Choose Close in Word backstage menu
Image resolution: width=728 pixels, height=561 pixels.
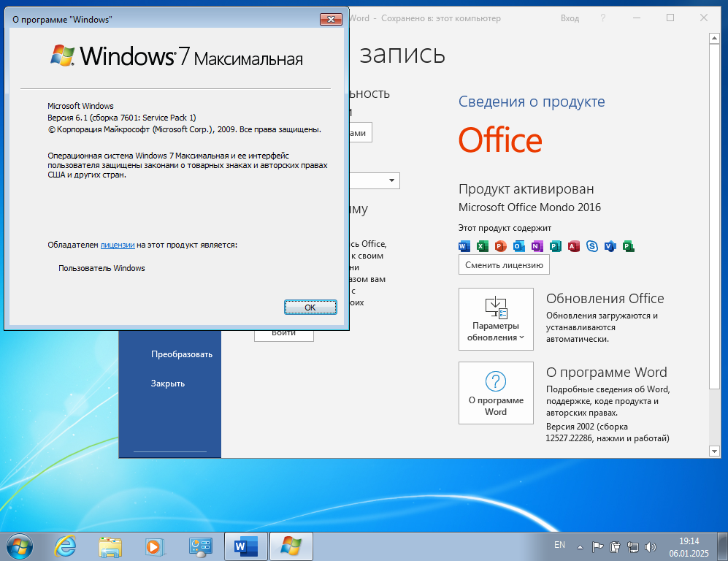click(x=168, y=383)
